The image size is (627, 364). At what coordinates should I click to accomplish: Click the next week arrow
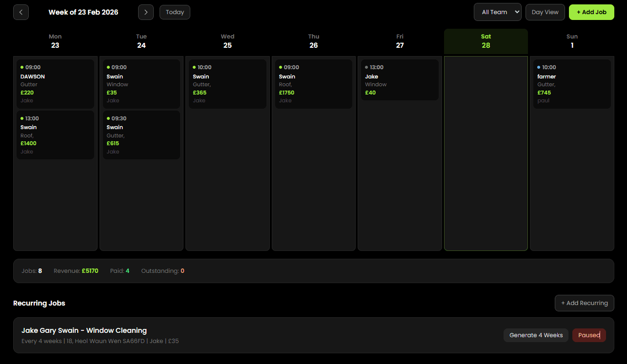145,12
